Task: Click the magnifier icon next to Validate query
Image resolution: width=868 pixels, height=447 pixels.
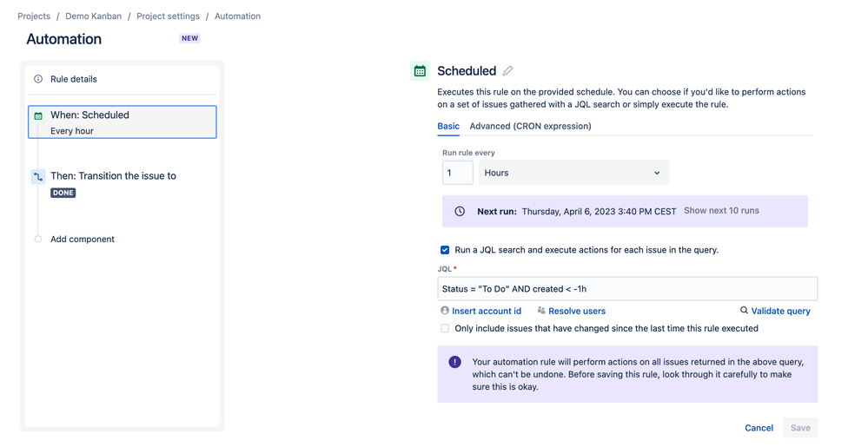Action: [x=744, y=311]
